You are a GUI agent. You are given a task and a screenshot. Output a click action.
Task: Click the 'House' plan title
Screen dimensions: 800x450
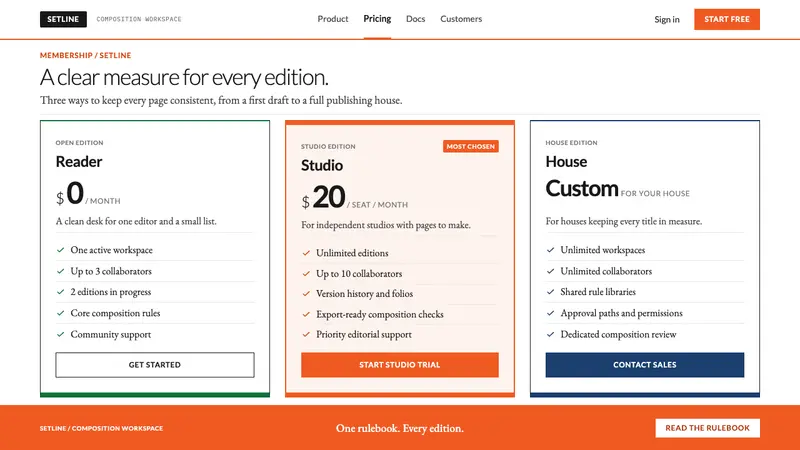tap(566, 162)
